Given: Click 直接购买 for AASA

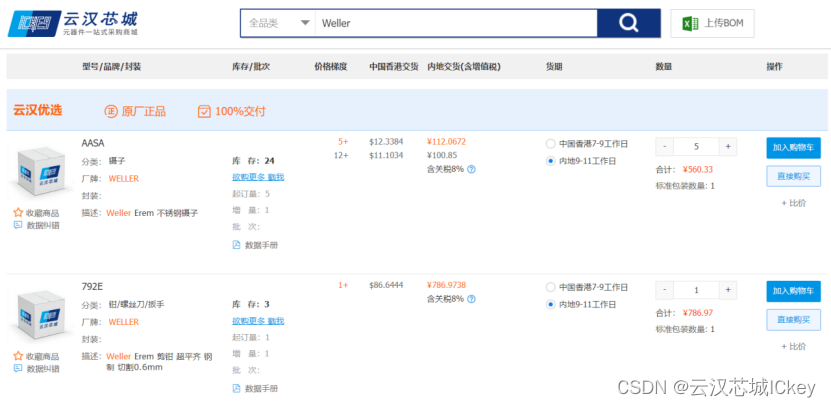Looking at the screenshot, I should pos(793,176).
